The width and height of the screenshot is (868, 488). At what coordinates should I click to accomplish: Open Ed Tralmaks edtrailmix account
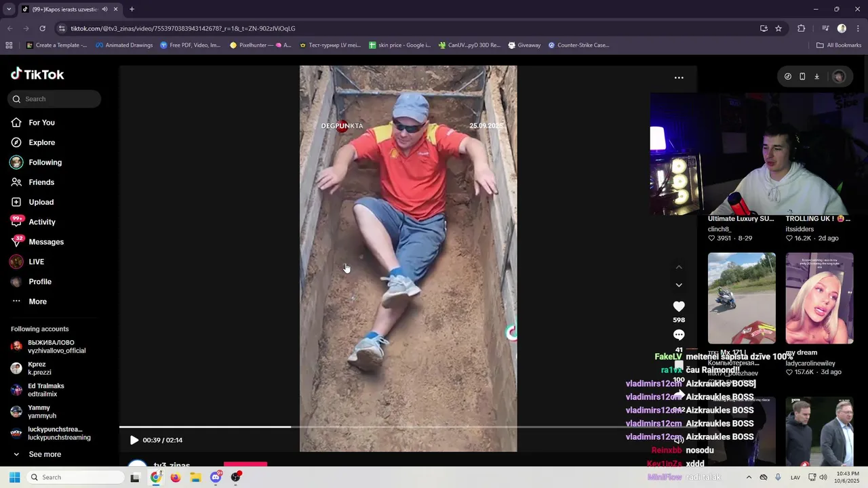(x=37, y=390)
